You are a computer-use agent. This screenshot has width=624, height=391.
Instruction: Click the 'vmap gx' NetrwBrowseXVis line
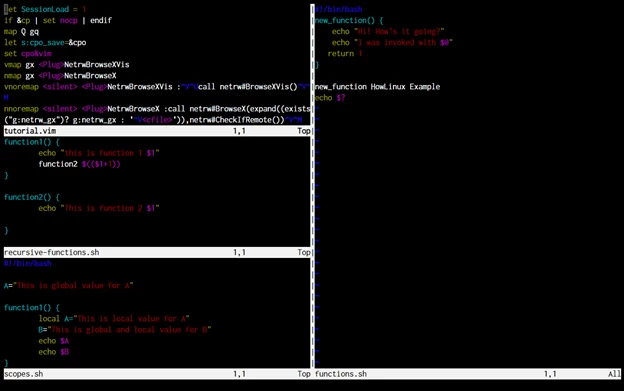[66, 64]
